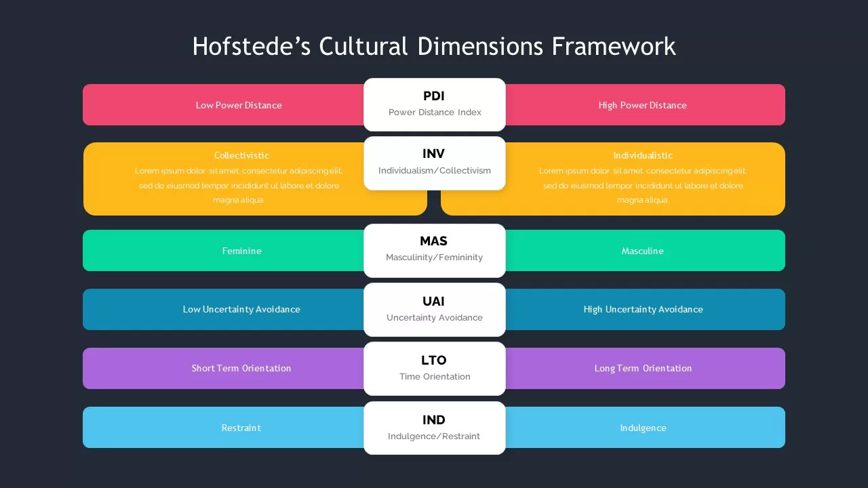Click the Time Orientation subtitle
This screenshot has width=868, height=488.
coord(435,377)
